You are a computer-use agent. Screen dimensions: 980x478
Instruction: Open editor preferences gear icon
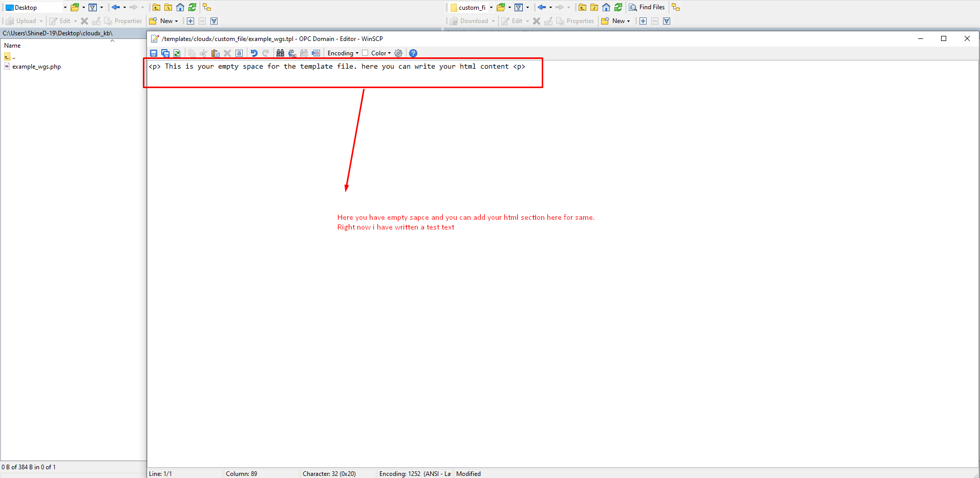(x=398, y=53)
